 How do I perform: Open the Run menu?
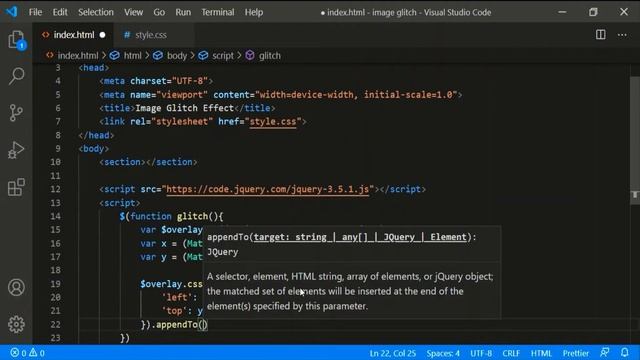coord(183,12)
